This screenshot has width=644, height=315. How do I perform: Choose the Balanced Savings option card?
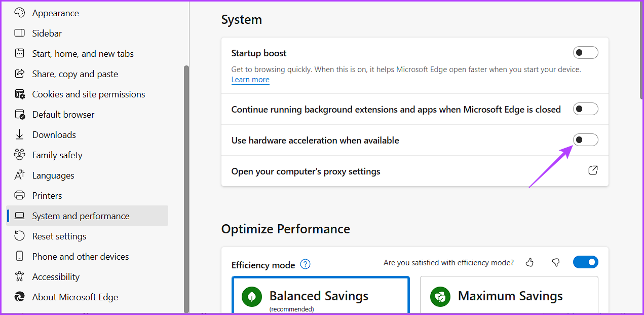321,295
